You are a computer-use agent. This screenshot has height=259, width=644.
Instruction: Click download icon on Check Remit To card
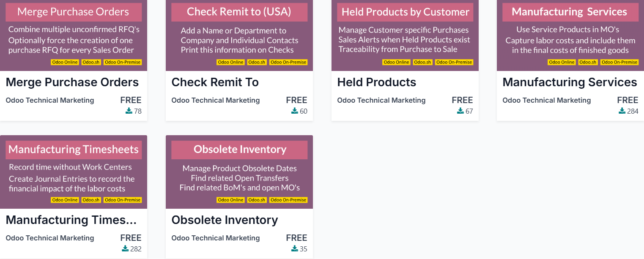click(295, 111)
